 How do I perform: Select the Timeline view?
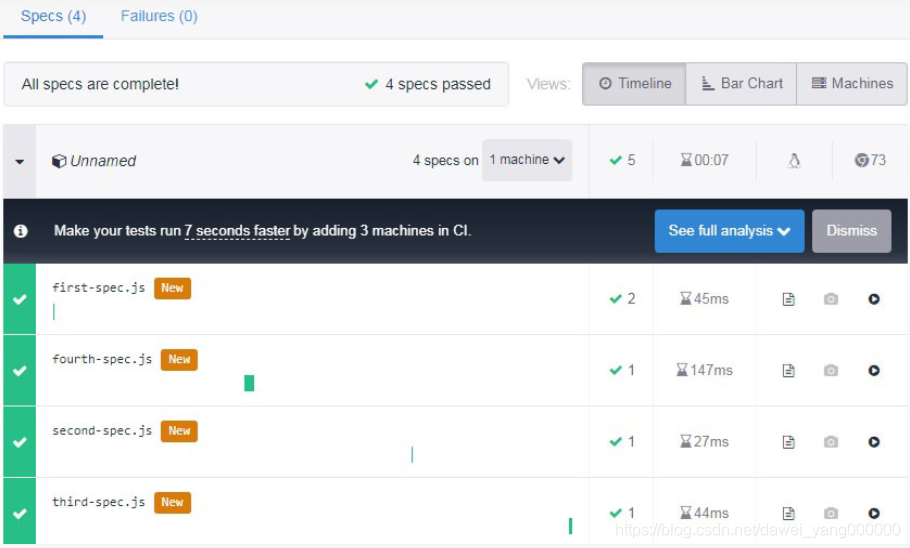click(634, 84)
